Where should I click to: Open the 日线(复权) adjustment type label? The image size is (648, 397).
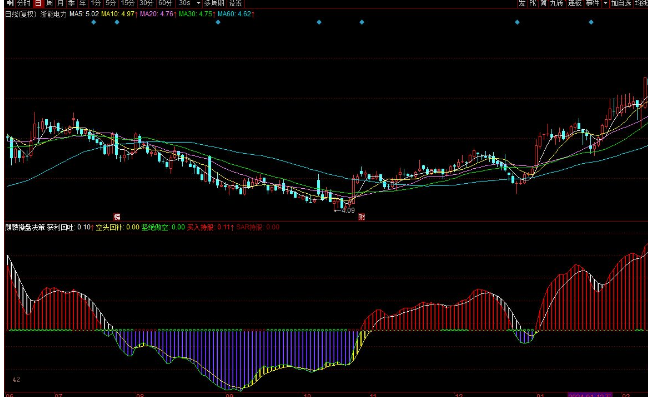point(21,14)
